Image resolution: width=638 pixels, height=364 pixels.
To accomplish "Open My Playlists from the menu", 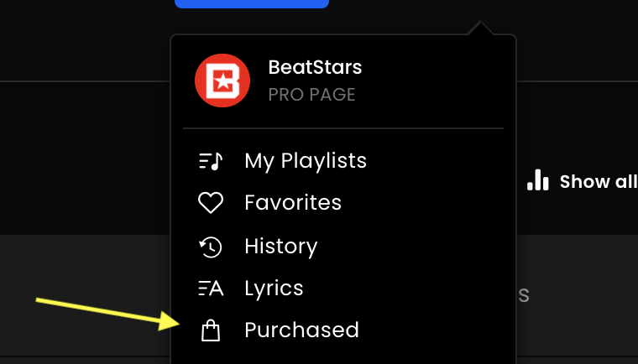I will pos(306,161).
